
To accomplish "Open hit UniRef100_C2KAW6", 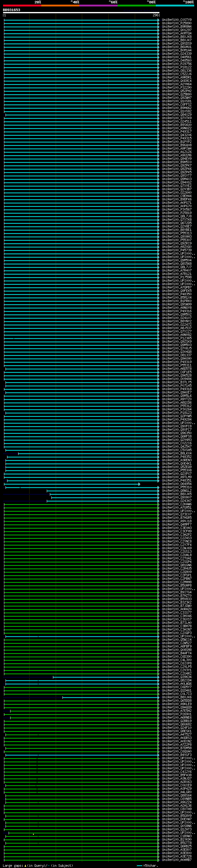I will coord(177,504).
